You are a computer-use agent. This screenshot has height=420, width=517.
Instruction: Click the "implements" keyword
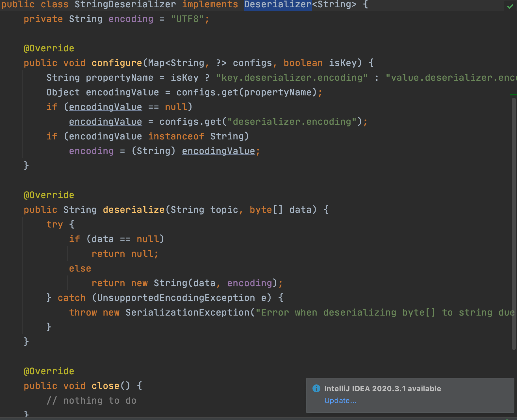tap(210, 5)
